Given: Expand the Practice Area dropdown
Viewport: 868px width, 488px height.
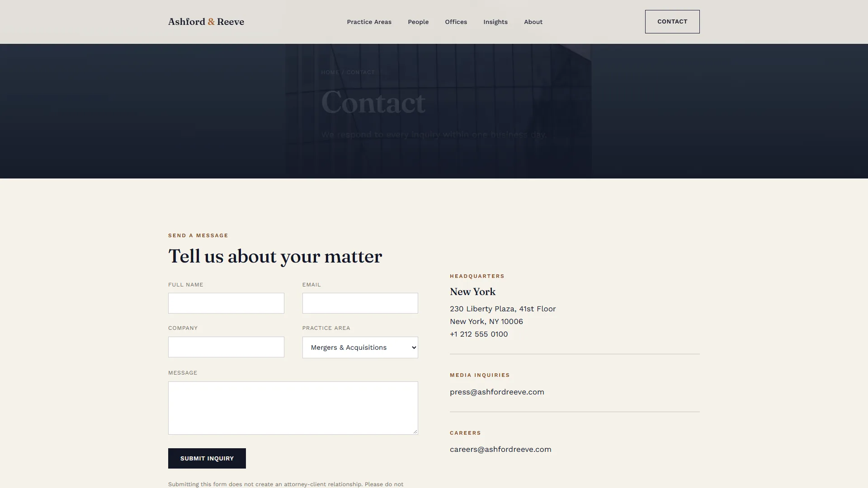Looking at the screenshot, I should point(360,347).
